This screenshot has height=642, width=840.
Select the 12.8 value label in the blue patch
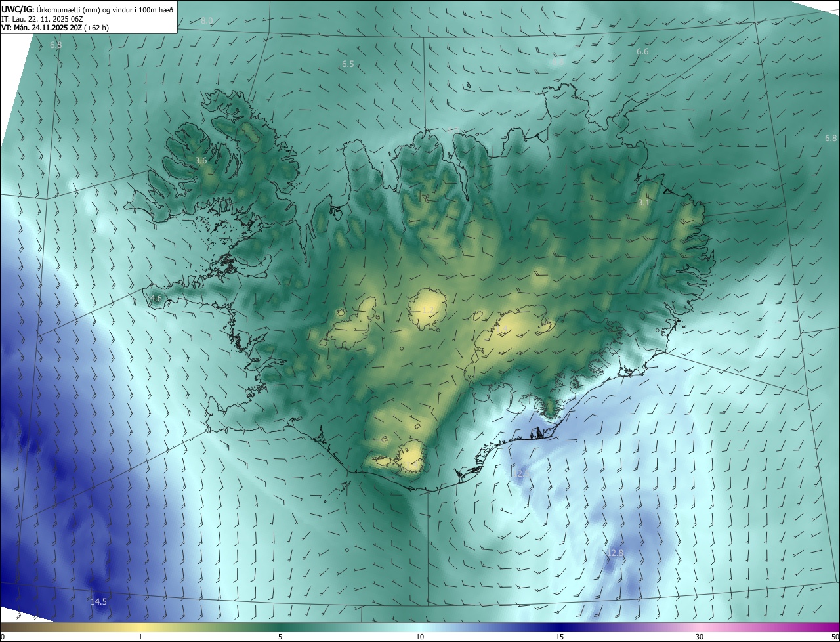(616, 553)
